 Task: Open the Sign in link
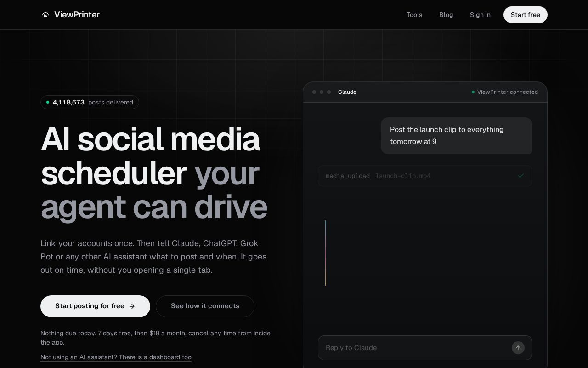click(480, 15)
